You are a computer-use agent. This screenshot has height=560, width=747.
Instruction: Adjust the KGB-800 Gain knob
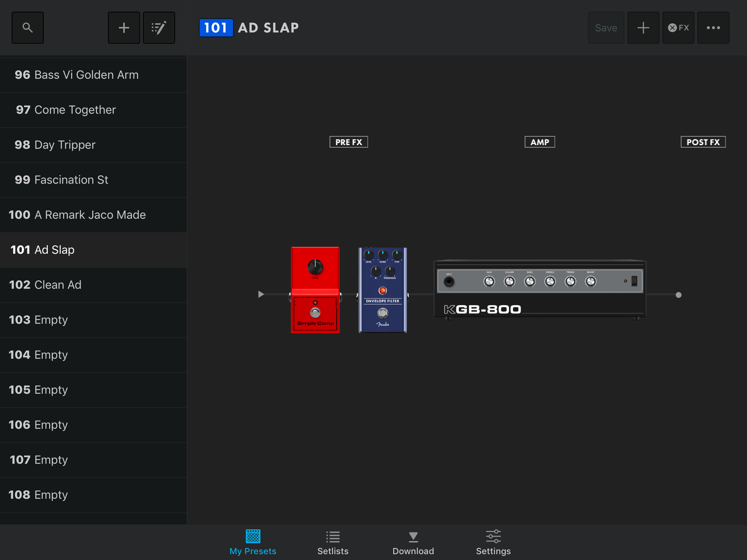point(489,281)
